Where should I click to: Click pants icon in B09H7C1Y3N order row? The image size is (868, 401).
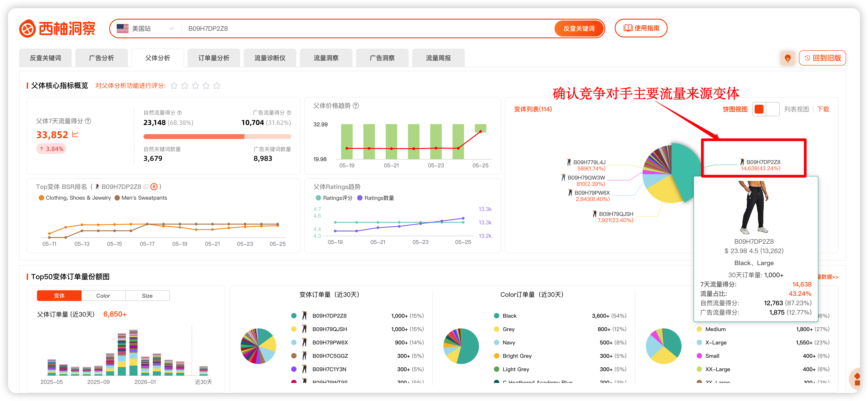[x=304, y=369]
